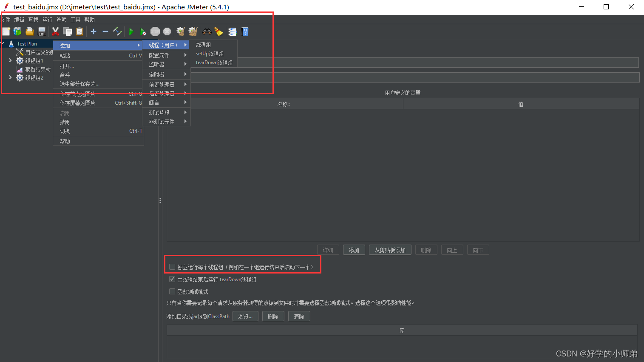
Task: Select 用户定义的变量 tree node
Action: click(39, 52)
